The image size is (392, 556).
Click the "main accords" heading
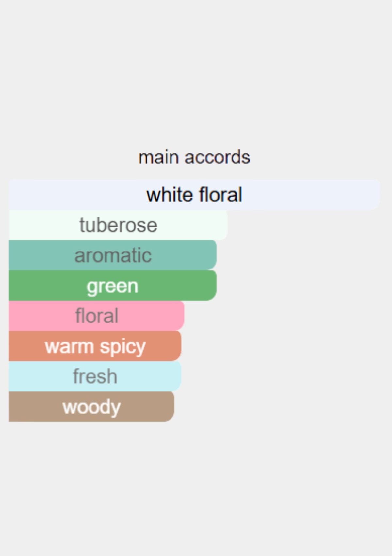194,157
